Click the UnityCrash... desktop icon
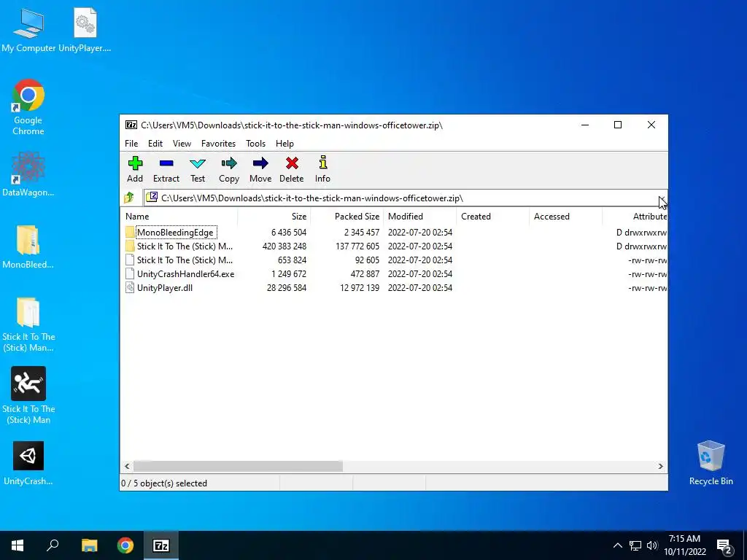Image resolution: width=747 pixels, height=560 pixels. [x=28, y=463]
